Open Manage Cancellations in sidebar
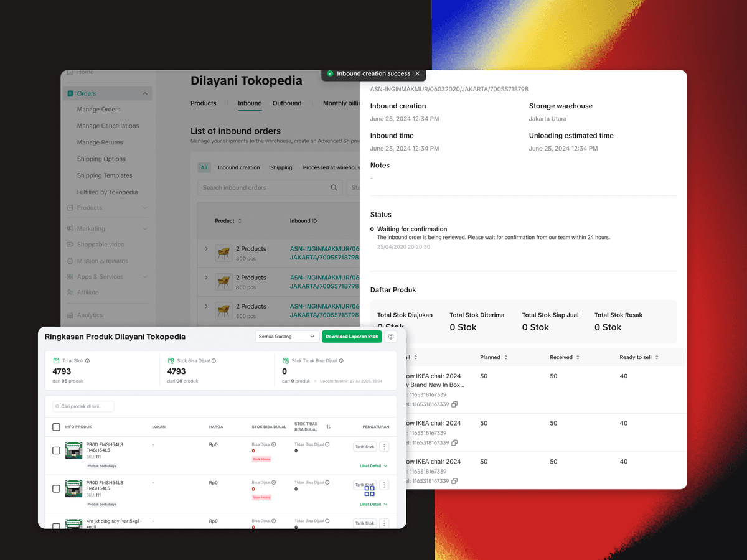This screenshot has height=560, width=747. (108, 126)
